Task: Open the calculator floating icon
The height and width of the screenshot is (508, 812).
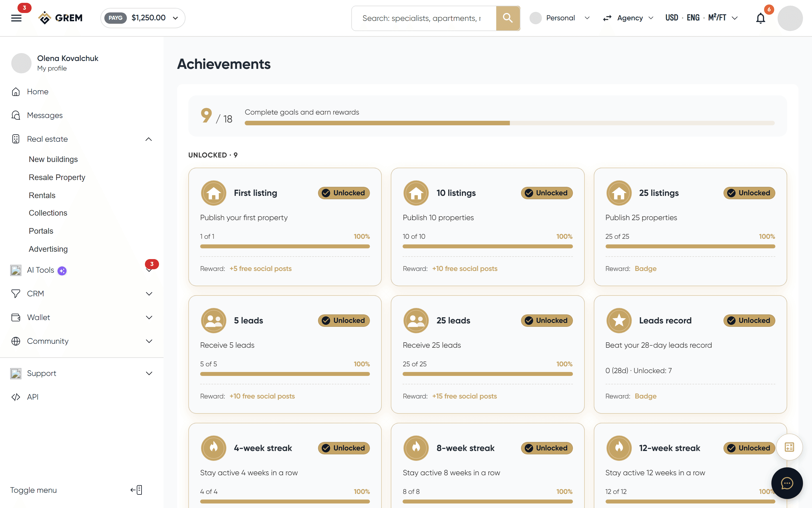Action: [789, 447]
